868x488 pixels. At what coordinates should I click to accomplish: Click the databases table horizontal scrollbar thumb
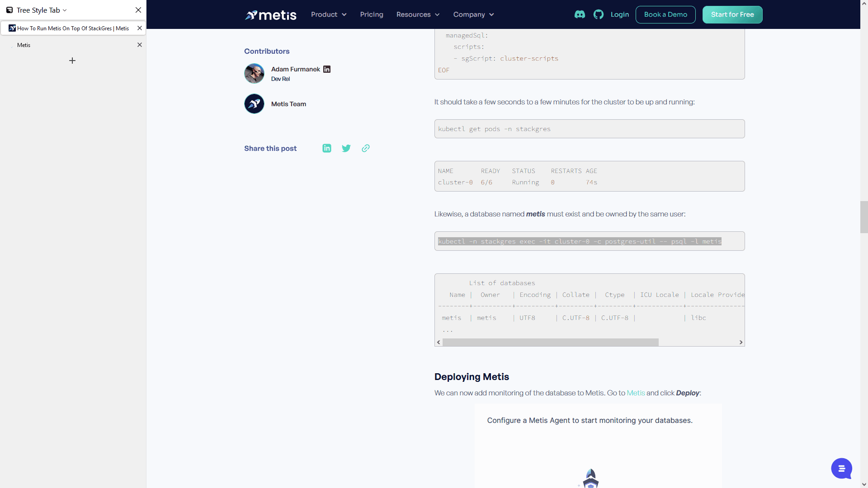point(551,343)
